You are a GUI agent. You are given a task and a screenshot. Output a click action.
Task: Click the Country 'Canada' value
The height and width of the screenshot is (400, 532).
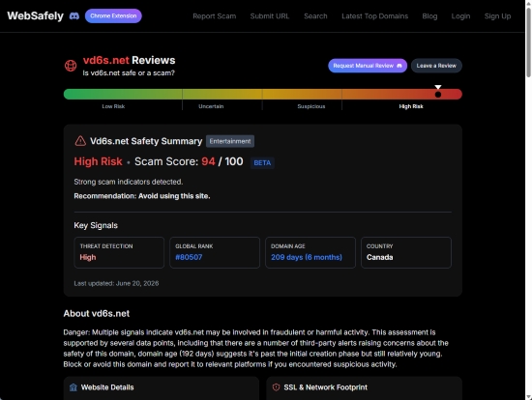pyautogui.click(x=380, y=257)
